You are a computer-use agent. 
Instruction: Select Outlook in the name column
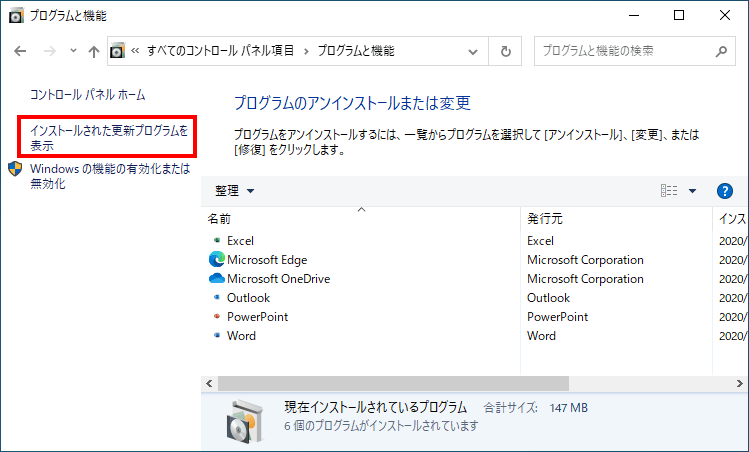point(248,298)
